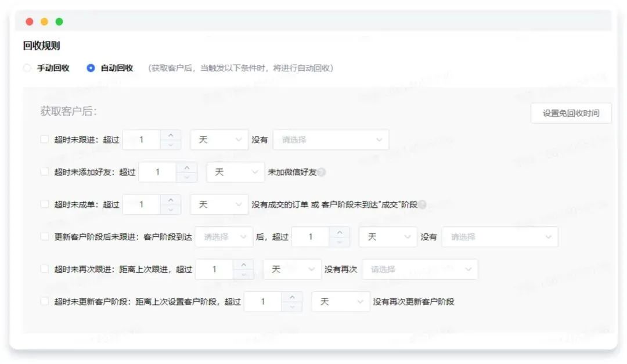Viewport: 627px width, 364px height.
Task: Click the number field in 更新客户阶段后未跟进 row
Action: (310, 237)
